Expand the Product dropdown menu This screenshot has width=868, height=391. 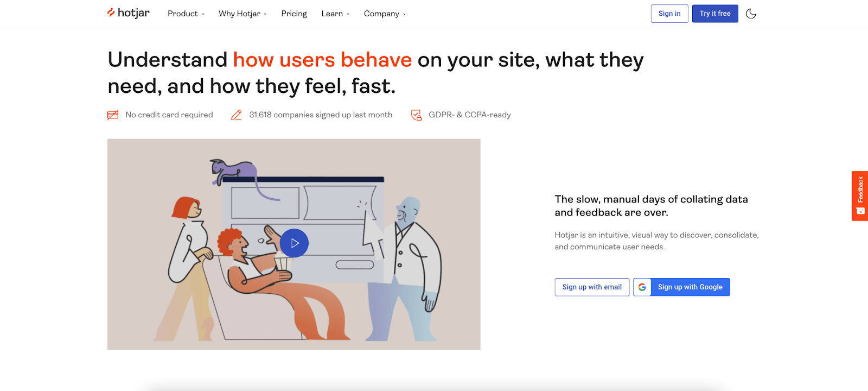(186, 14)
